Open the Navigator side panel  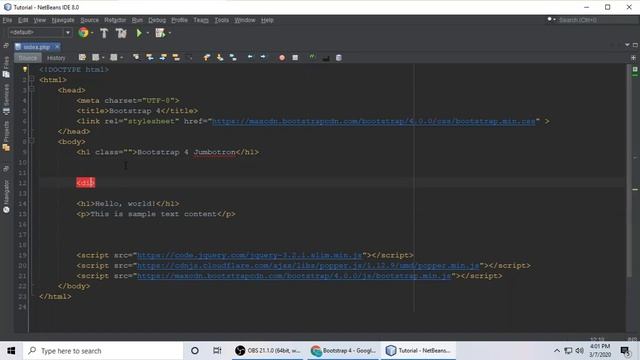coord(6,197)
